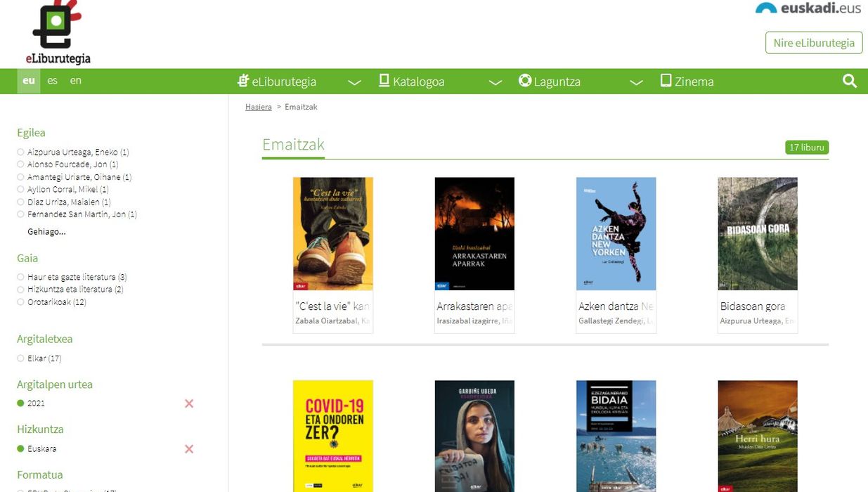Click author Aizpurua Urteaga under Bidasoan gora

(758, 321)
